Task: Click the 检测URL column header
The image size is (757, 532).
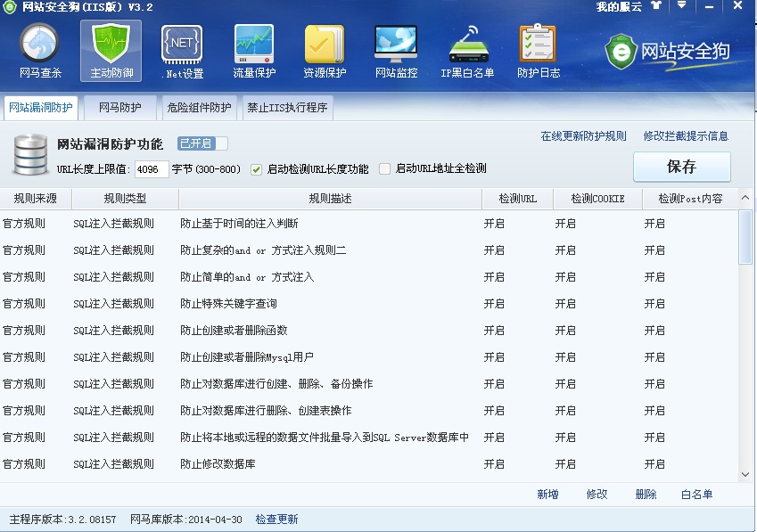Action: 517,199
